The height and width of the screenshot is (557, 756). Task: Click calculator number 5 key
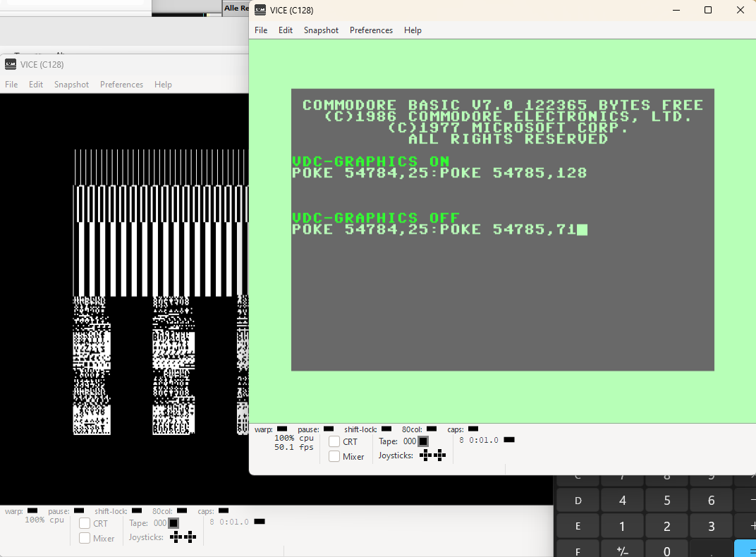tap(667, 501)
